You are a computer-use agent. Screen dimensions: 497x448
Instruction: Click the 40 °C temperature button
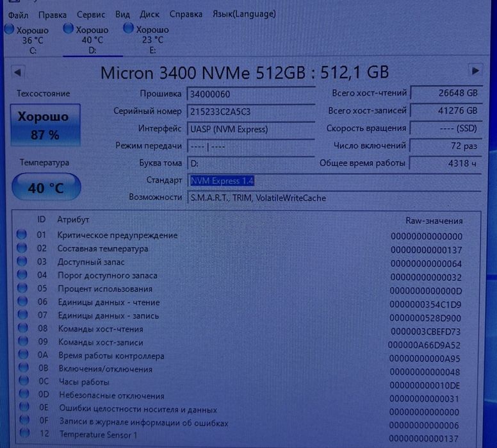46,187
